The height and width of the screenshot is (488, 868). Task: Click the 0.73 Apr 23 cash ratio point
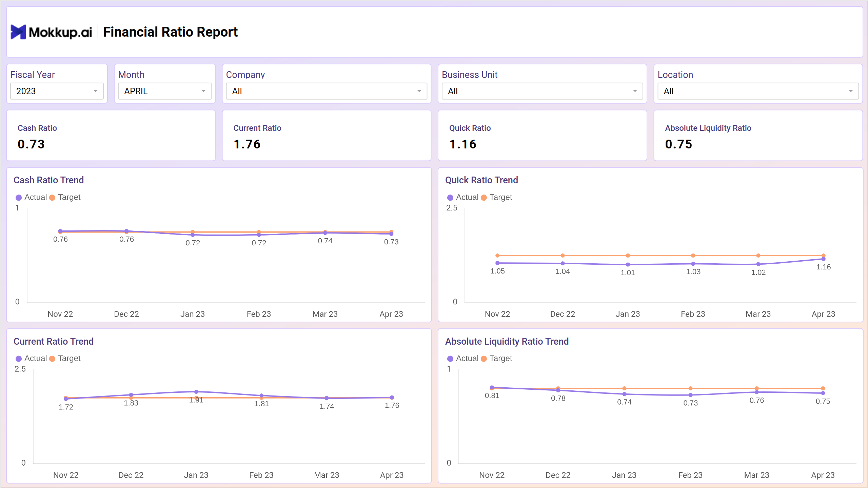coord(391,233)
